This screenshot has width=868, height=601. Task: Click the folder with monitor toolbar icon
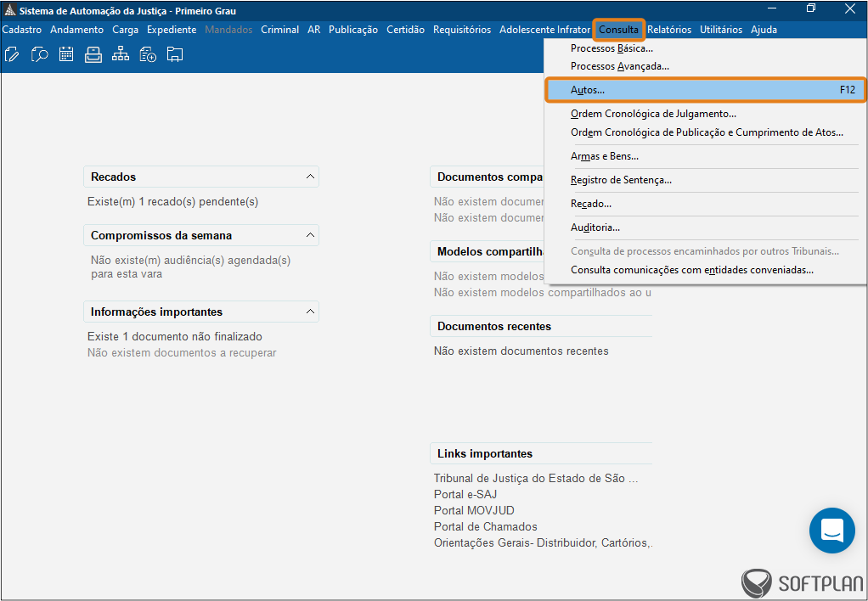[175, 54]
